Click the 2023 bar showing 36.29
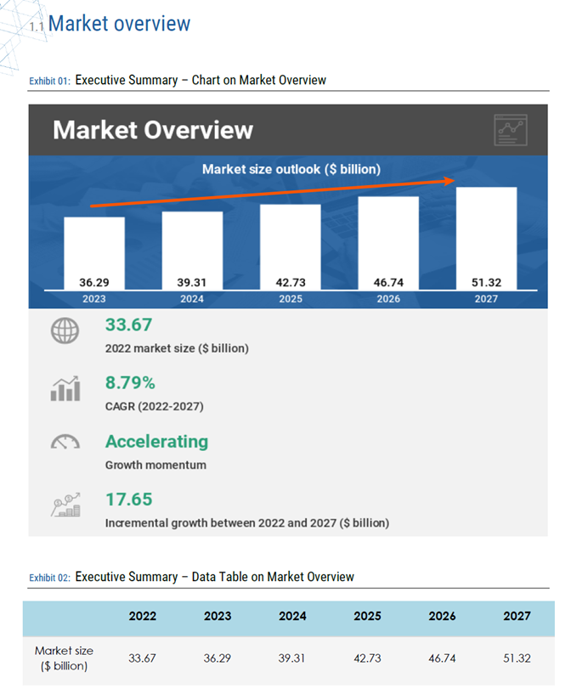Viewport: 588px width, 700px height. [94, 253]
